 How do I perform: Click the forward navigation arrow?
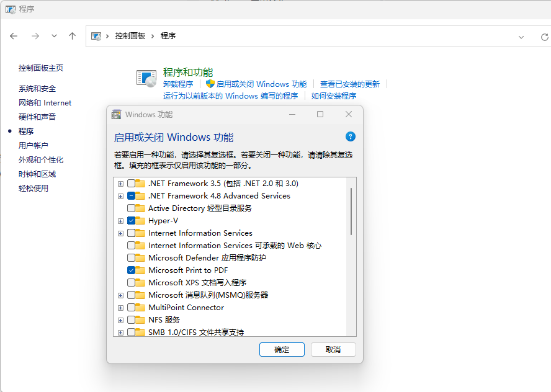(35, 36)
